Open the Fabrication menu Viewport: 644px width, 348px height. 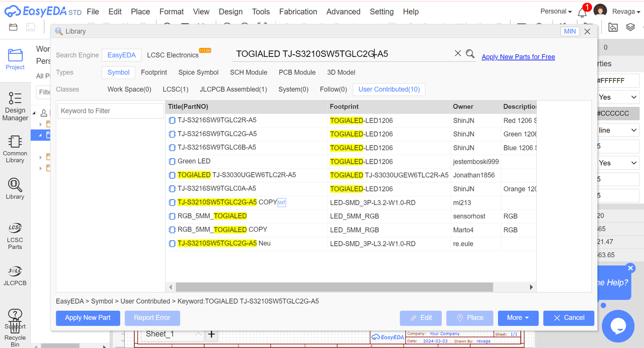298,12
